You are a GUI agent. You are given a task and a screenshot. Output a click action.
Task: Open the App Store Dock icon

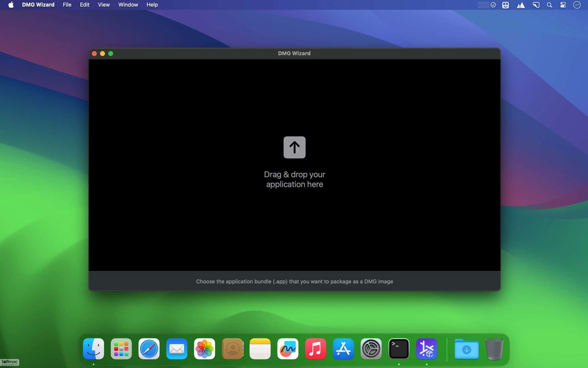tap(343, 349)
